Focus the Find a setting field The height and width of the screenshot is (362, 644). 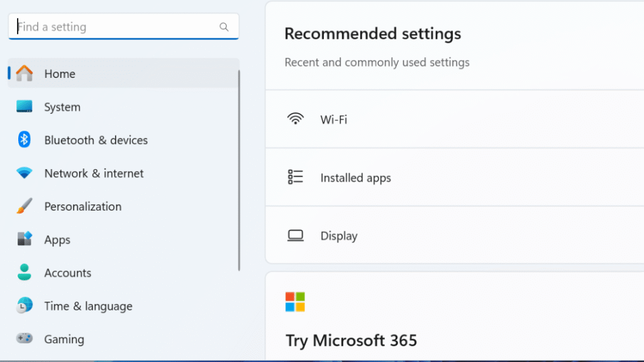pyautogui.click(x=124, y=26)
